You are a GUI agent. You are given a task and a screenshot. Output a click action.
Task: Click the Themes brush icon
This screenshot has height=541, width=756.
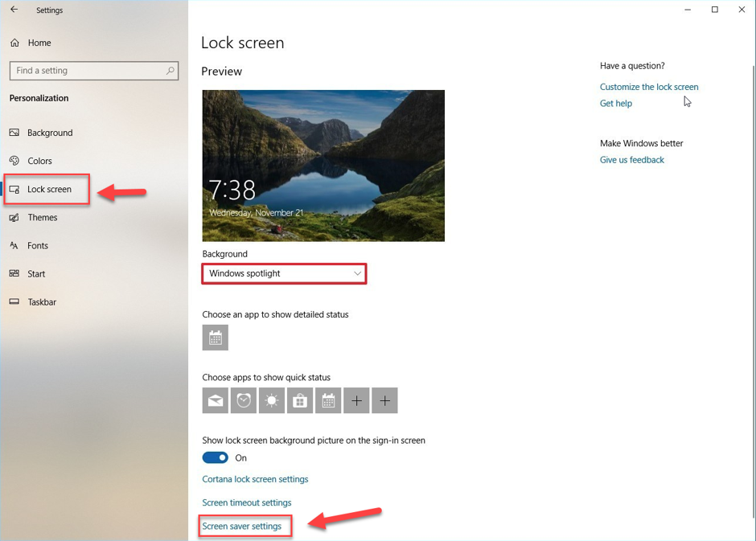(x=14, y=218)
